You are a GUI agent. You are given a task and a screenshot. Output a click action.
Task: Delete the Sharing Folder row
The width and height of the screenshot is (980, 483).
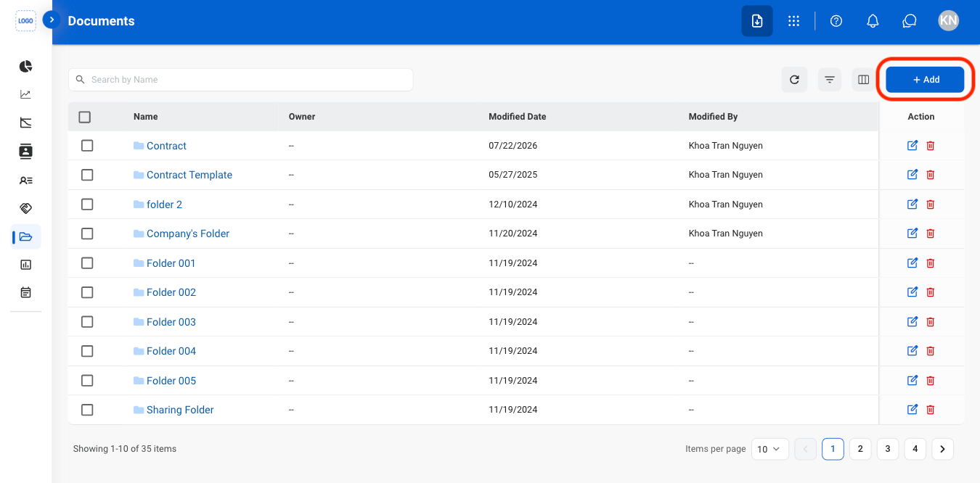tap(931, 410)
